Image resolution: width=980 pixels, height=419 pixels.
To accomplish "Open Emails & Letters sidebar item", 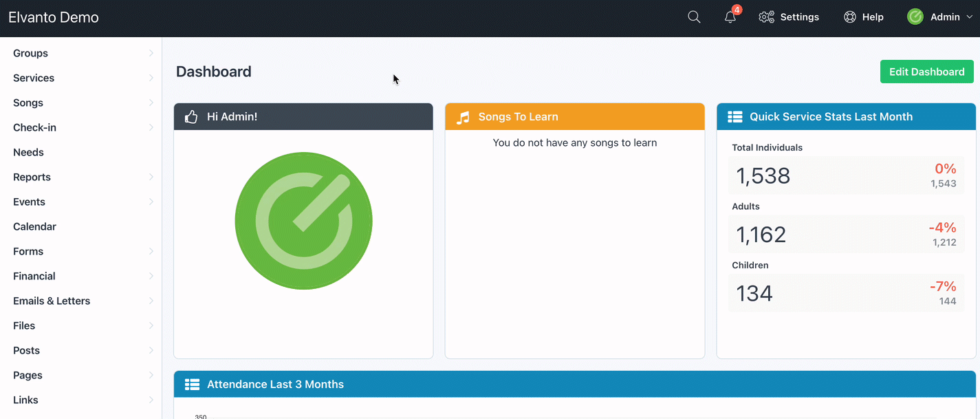I will [52, 301].
